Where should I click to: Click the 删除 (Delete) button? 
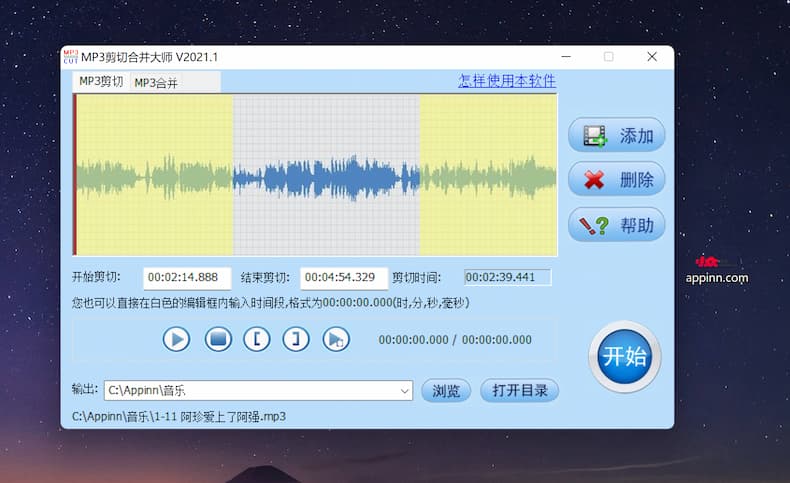pyautogui.click(x=616, y=180)
